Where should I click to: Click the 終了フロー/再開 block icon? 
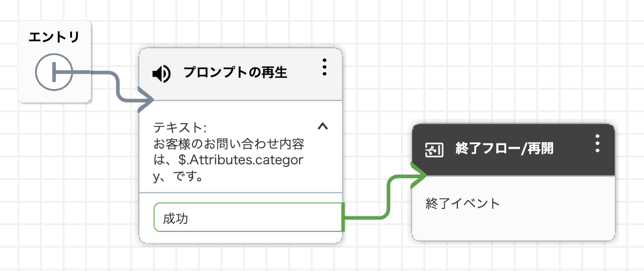(434, 150)
